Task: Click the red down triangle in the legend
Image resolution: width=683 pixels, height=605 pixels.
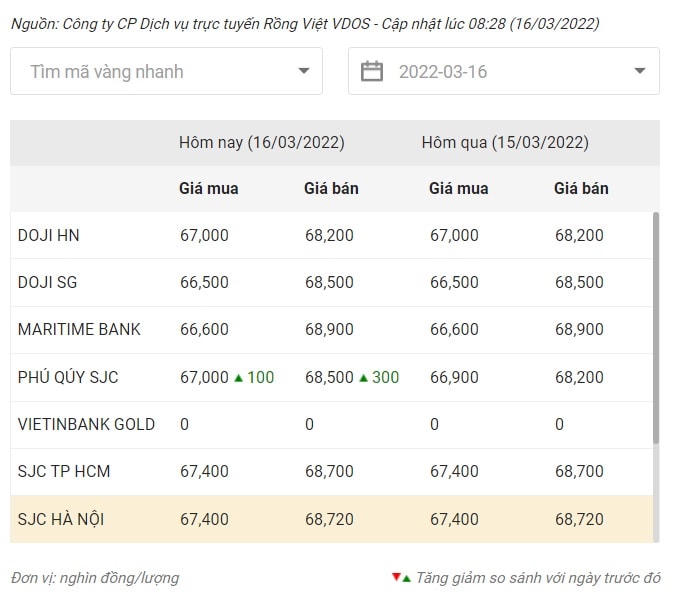Action: tap(396, 577)
